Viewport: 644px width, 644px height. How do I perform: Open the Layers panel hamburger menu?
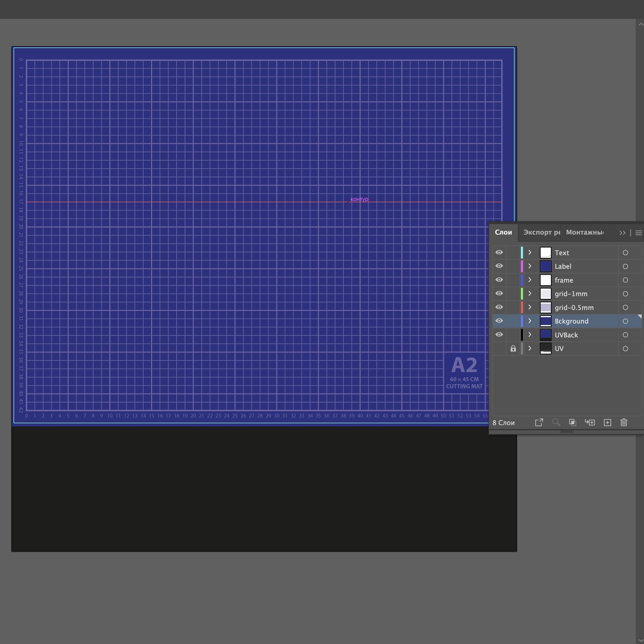(638, 233)
